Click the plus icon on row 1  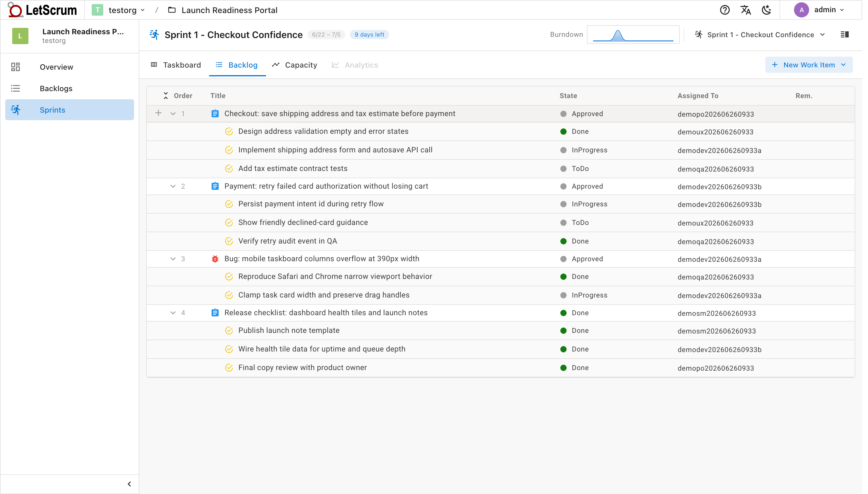point(158,113)
